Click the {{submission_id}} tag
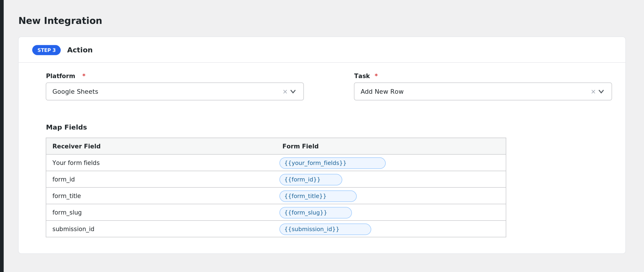Viewport: 644px width, 272px height. 325,229
